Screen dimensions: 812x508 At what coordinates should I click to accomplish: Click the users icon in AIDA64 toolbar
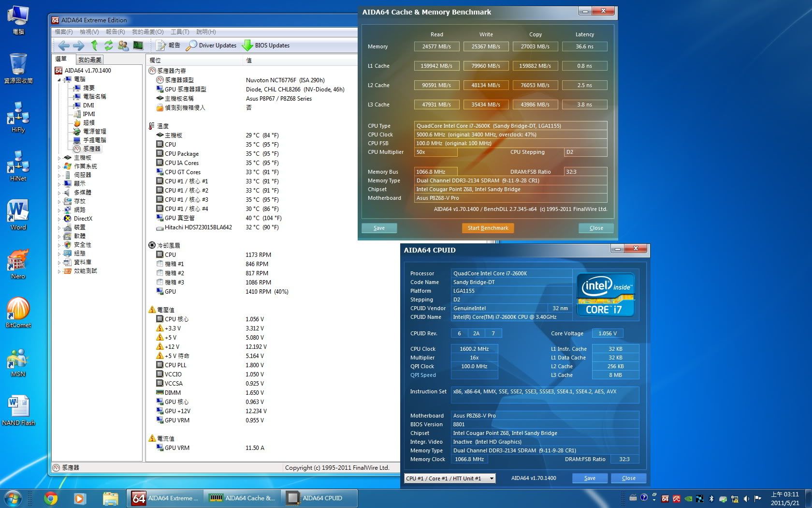pos(123,45)
